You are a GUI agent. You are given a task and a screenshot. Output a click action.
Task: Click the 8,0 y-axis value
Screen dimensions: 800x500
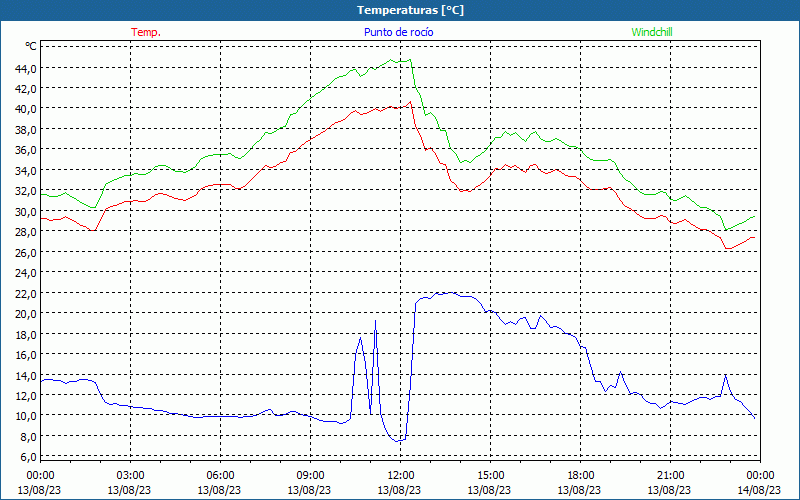tap(28, 436)
